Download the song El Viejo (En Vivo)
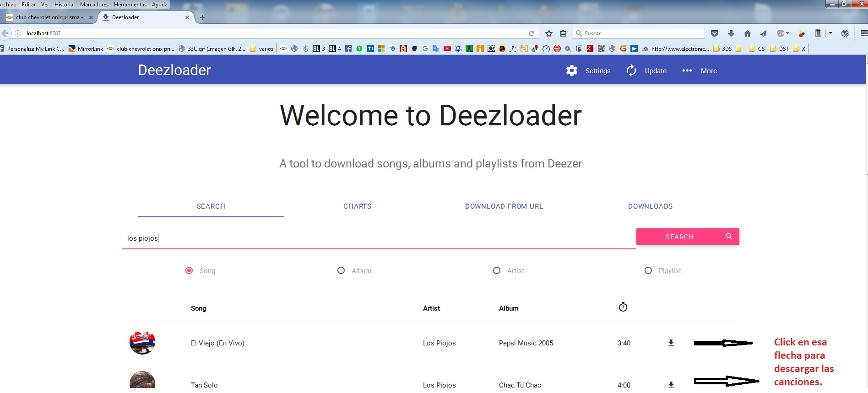Screen dimensions: 868x393 coord(671,343)
